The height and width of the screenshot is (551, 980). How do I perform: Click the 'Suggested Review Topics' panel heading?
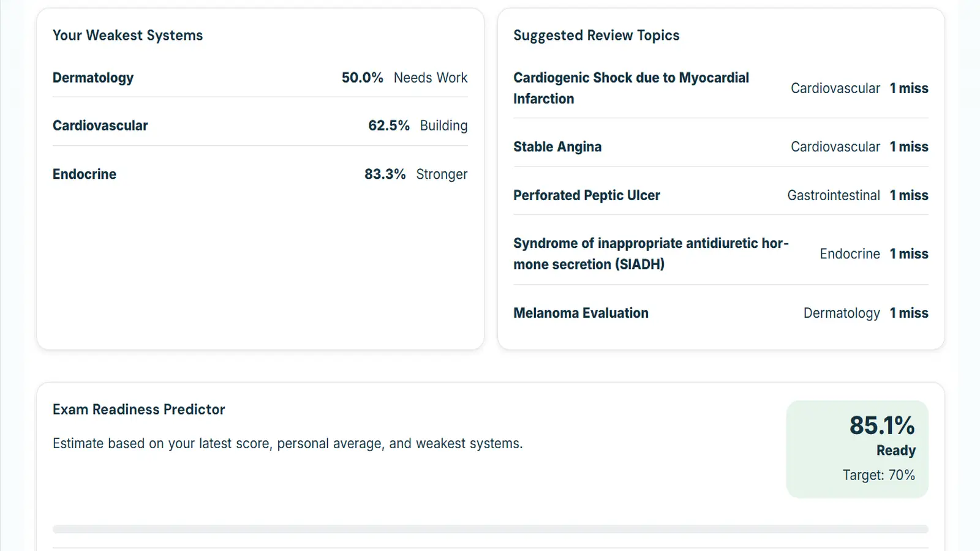[597, 35]
